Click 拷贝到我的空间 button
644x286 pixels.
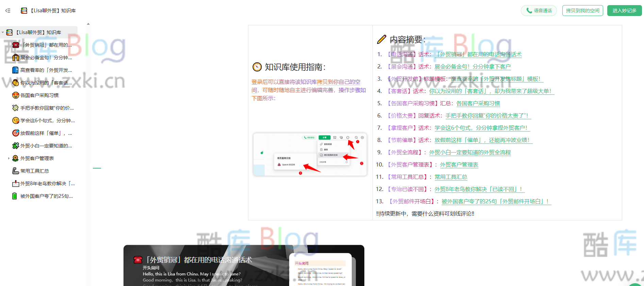click(582, 11)
